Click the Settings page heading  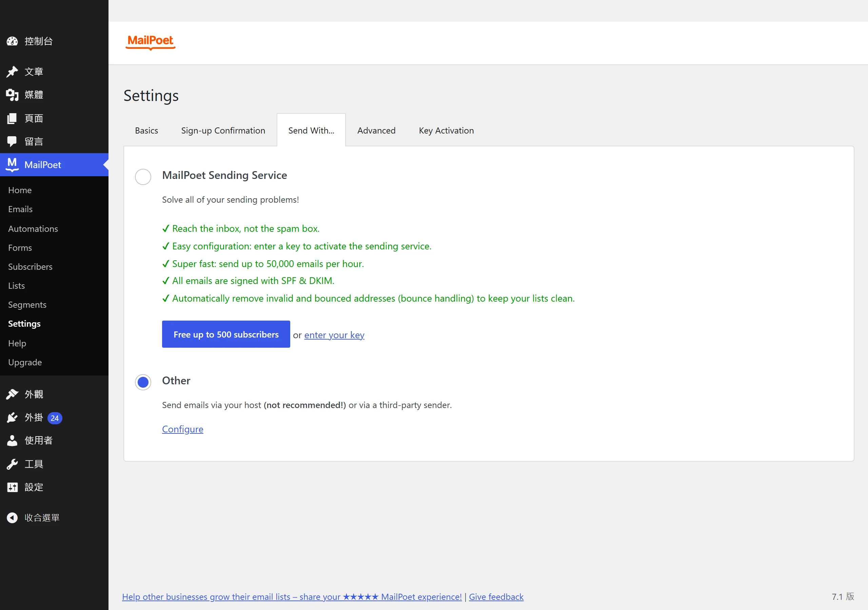click(x=151, y=96)
